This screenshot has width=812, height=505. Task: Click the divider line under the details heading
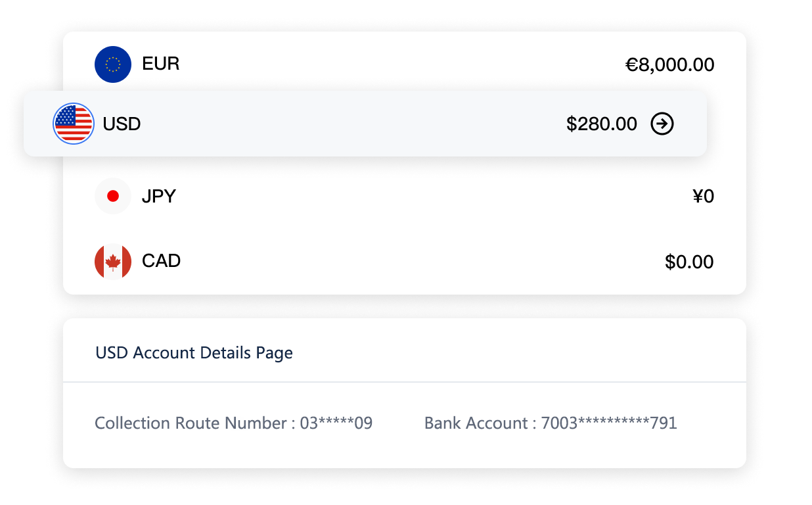(405, 382)
